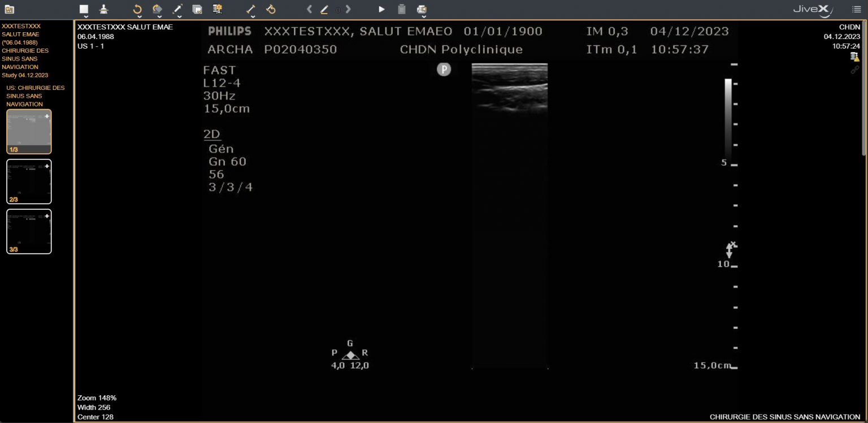Click the database warning status icon

855,57
